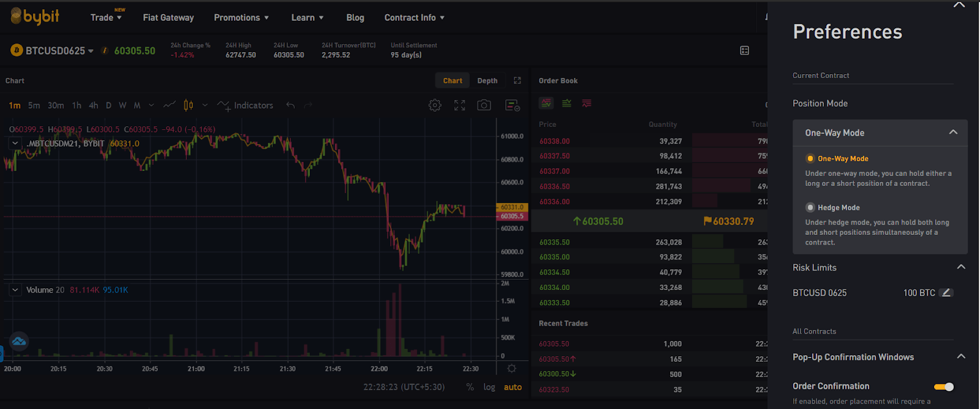Collapse Pop-Up Confirmation Windows section
This screenshot has width=980, height=409.
[x=961, y=356]
